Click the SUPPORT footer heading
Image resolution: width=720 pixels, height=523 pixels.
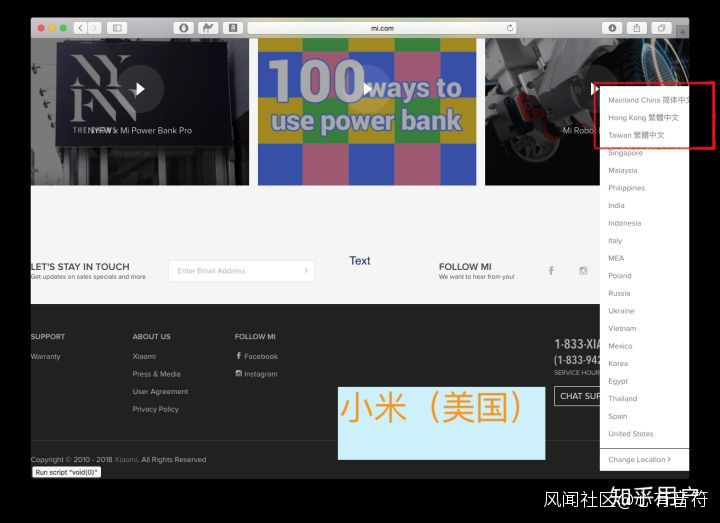[x=48, y=337]
